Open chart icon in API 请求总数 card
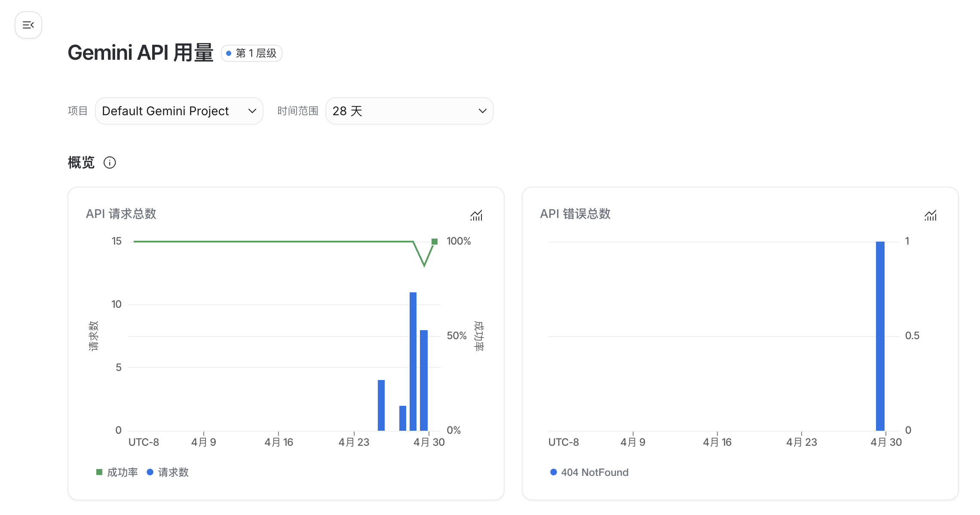Screen dimensions: 980x515 click(476, 215)
